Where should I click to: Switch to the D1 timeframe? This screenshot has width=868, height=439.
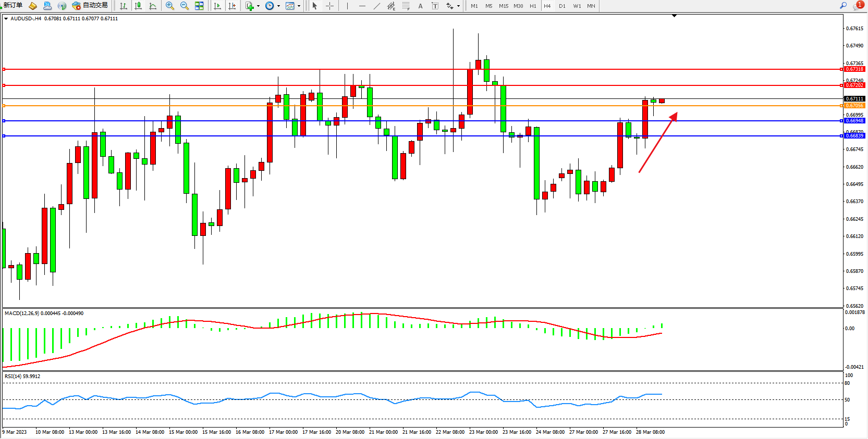562,6
